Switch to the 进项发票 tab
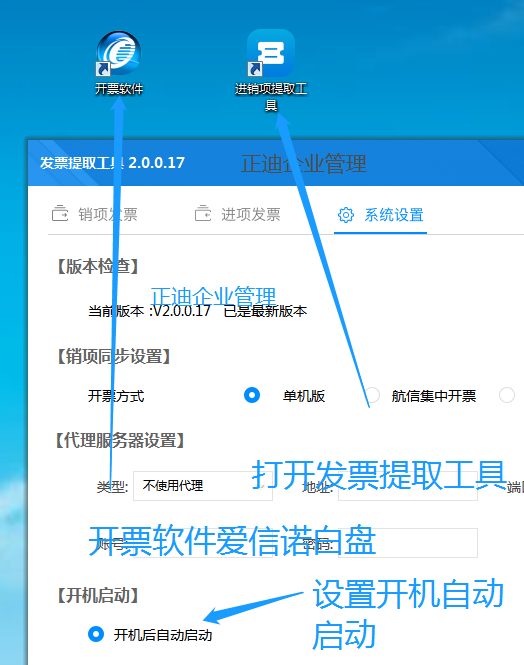 [238, 214]
